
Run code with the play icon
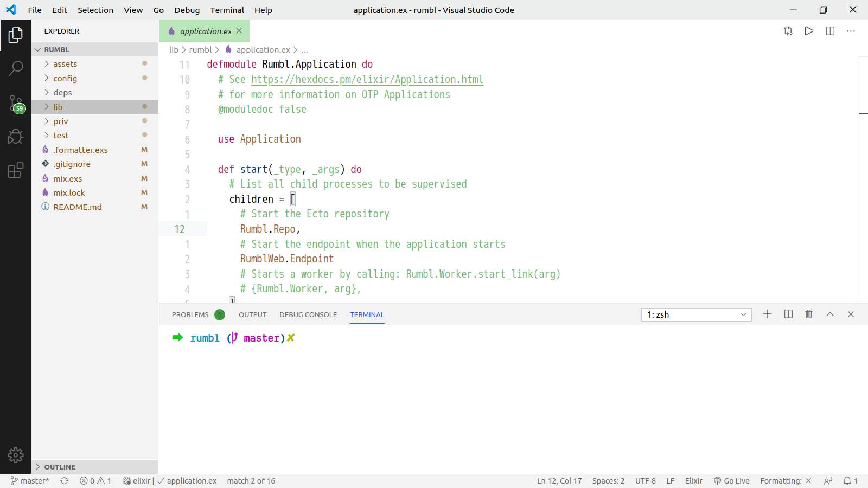(x=809, y=31)
